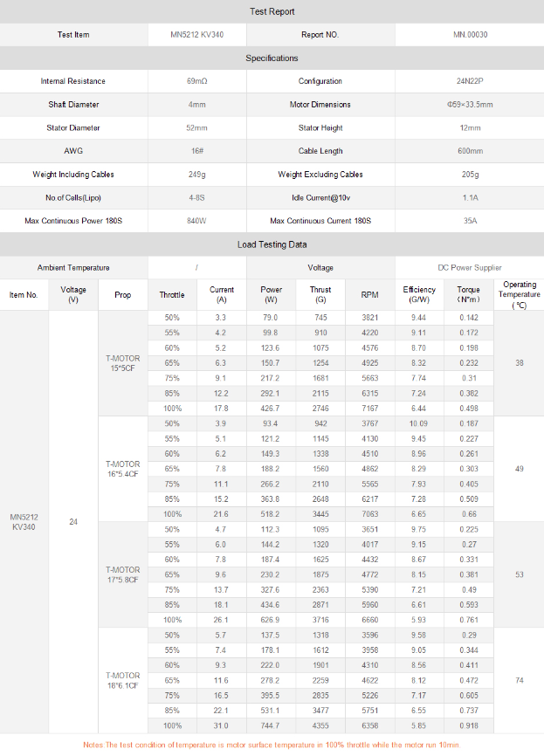This screenshot has height=756, width=544.
Task: Select the 'T-MOTOR 15*5CF' prop cell
Action: [123, 363]
